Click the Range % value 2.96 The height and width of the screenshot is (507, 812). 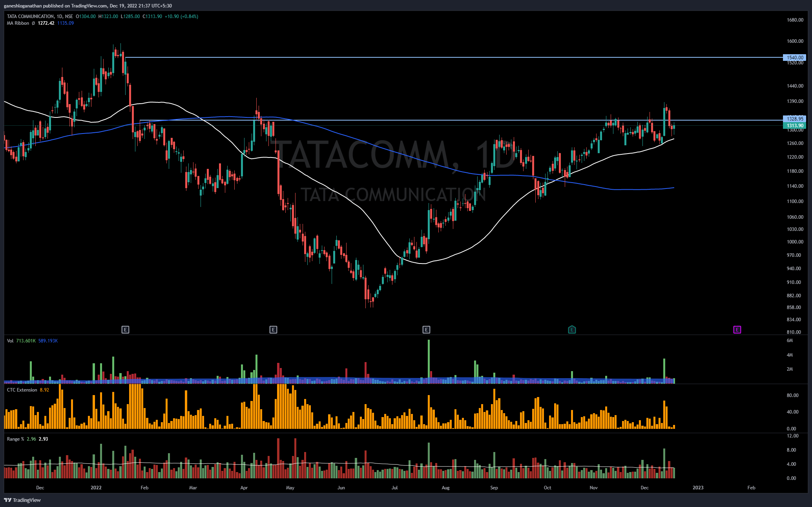coord(31,439)
